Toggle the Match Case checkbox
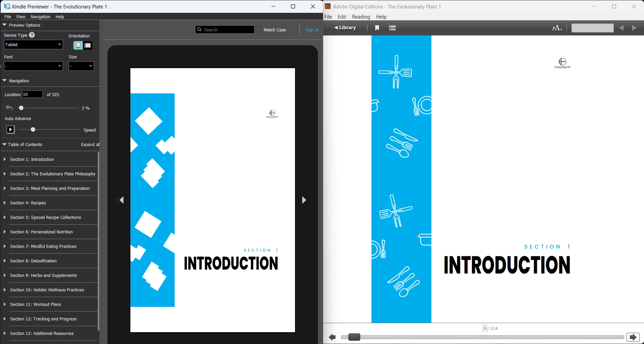 259,30
